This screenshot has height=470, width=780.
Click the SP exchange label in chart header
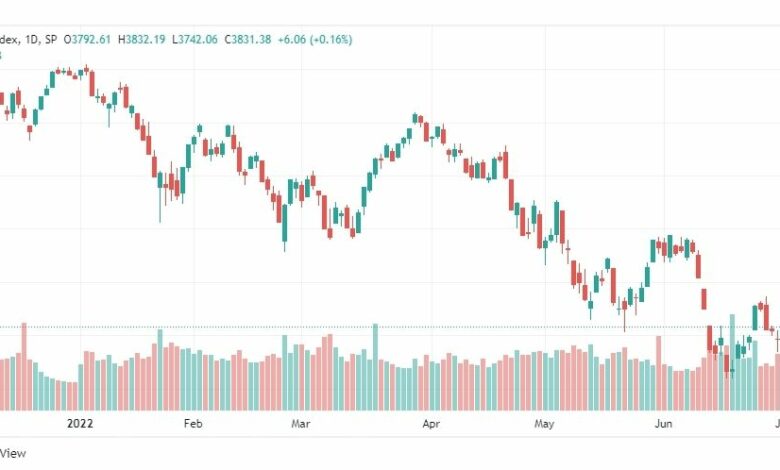51,39
